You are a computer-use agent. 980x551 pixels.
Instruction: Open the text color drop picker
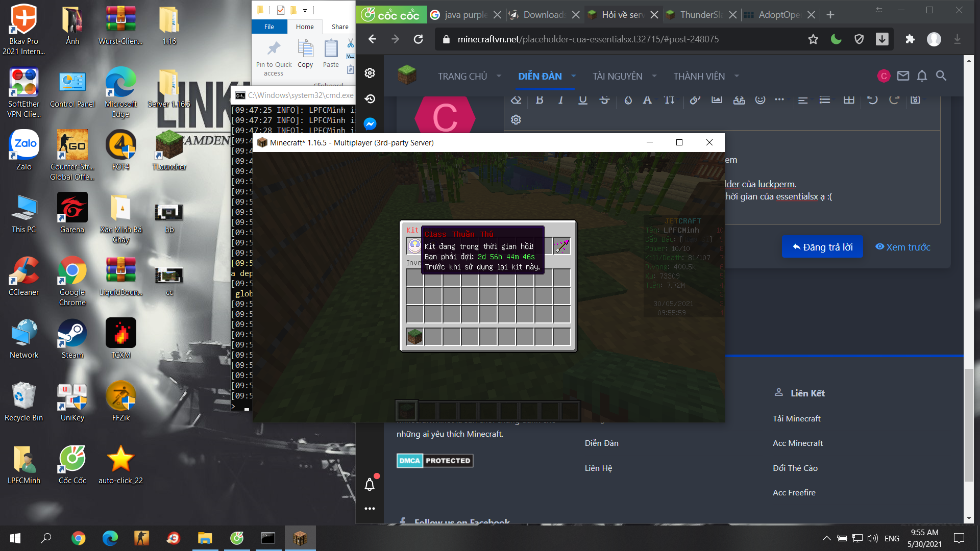point(628,100)
